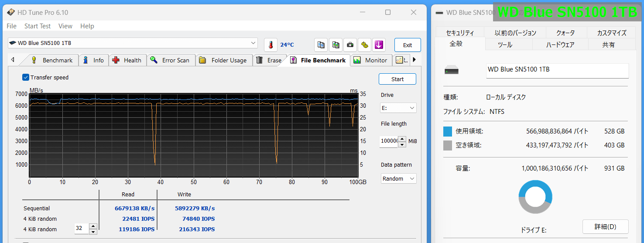Screen dimensions: 644x243
Task: Increase the queue depth 32 value
Action: [x=93, y=226]
